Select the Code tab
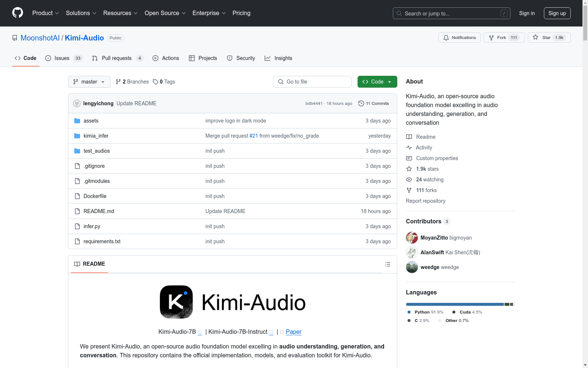This screenshot has height=368, width=588. tap(26, 58)
